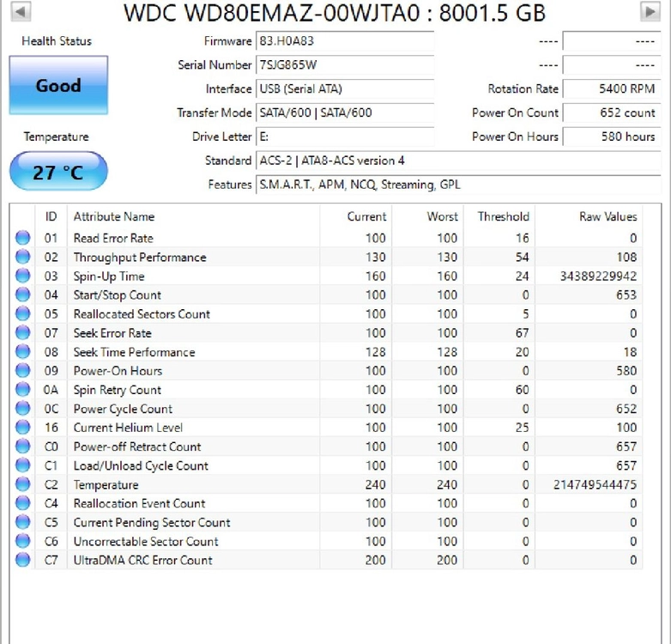Click the ID column header

[51, 216]
